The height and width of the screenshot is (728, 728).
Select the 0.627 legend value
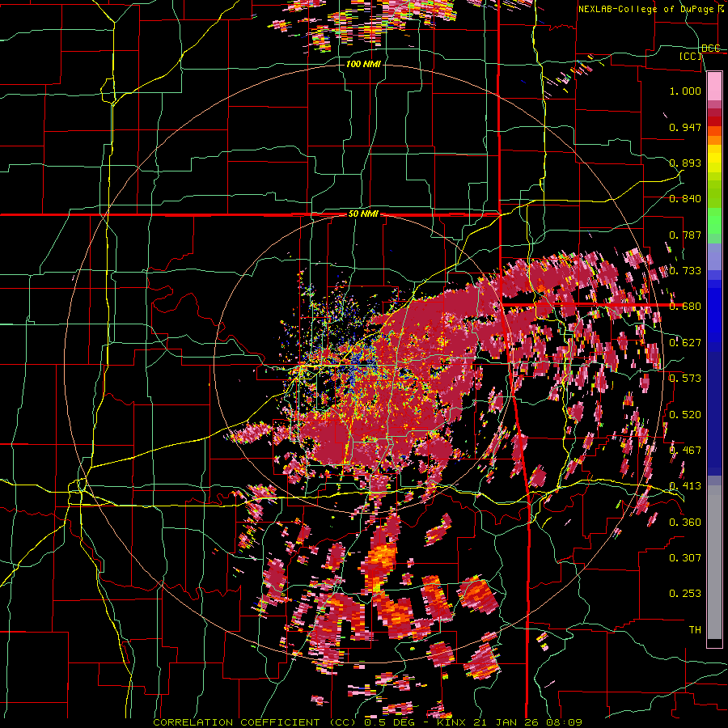point(685,343)
